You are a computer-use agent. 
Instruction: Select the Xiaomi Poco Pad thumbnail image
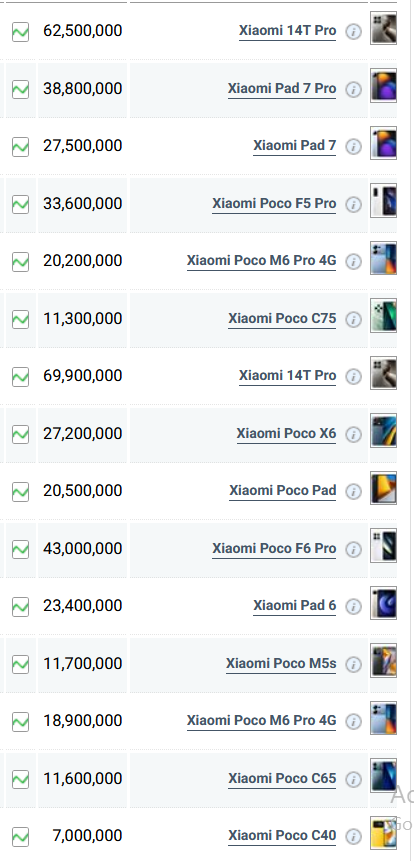[383, 488]
